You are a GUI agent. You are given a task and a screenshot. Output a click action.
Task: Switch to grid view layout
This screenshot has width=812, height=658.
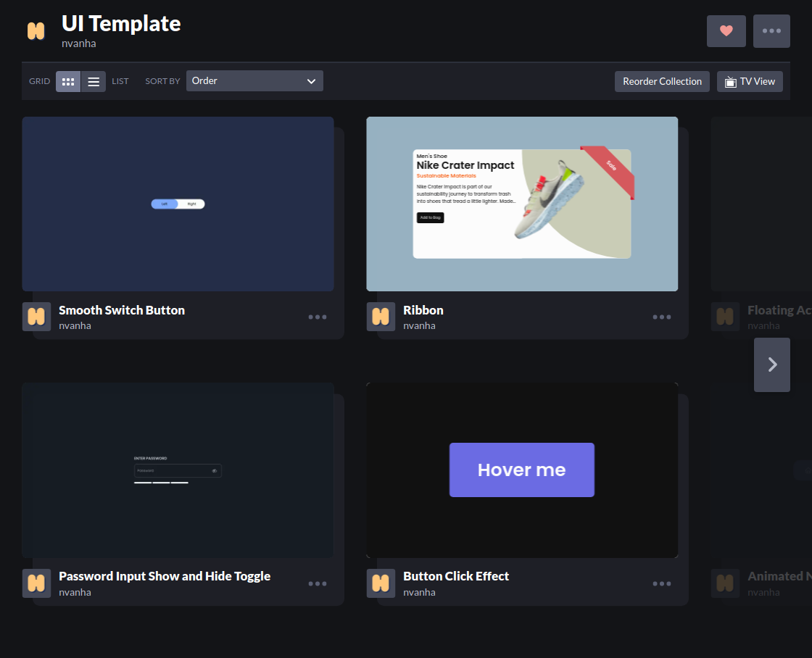68,81
